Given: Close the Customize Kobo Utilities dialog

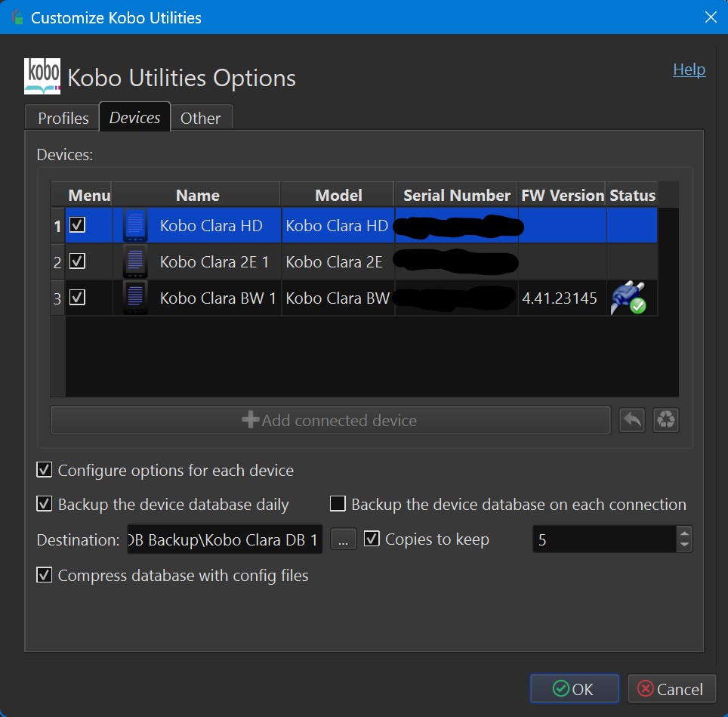Looking at the screenshot, I should (x=711, y=17).
